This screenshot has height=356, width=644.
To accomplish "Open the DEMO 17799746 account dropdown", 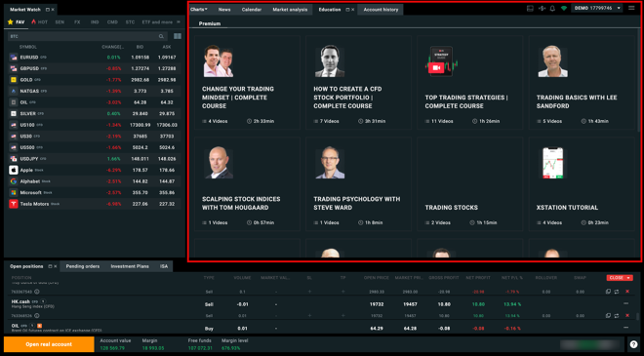I will coord(597,8).
